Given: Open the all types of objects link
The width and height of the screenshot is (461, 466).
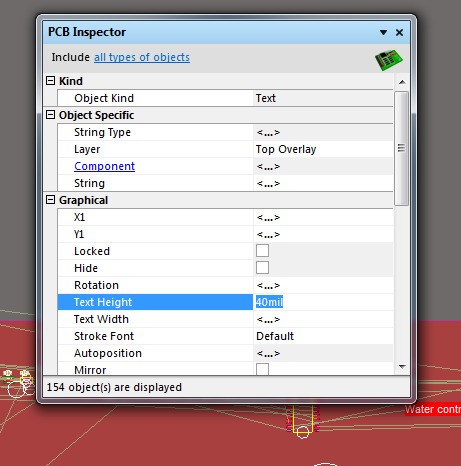Looking at the screenshot, I should tap(142, 57).
